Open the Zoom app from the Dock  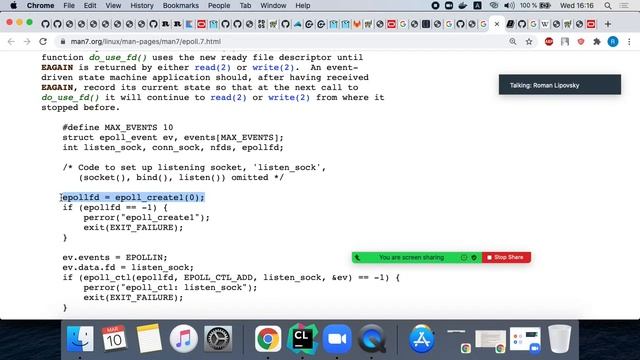pos(337,339)
